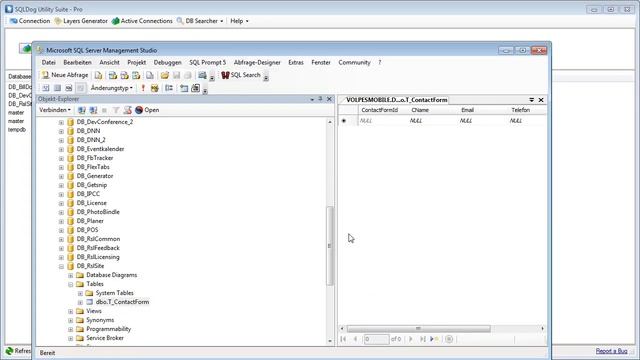Screen dimensions: 640x360
Task: Expand the DB_License node
Action: point(61,203)
